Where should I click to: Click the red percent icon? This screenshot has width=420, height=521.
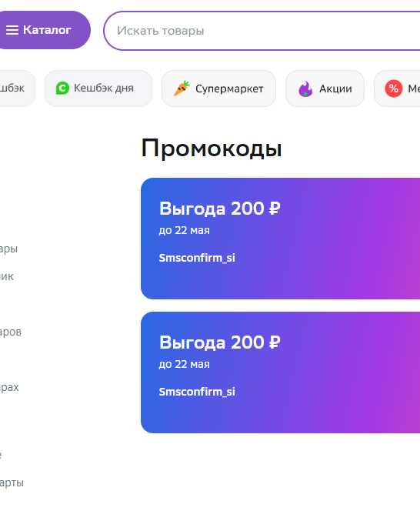click(393, 89)
